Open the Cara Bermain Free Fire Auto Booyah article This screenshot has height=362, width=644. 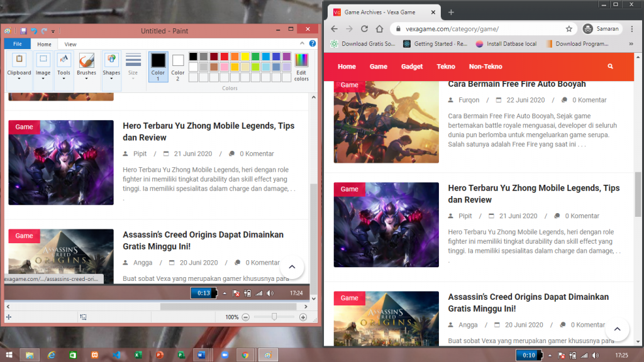pyautogui.click(x=516, y=84)
